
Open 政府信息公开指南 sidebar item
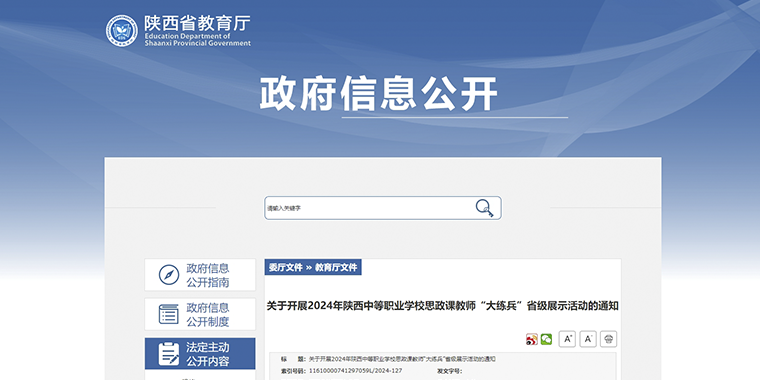point(200,275)
